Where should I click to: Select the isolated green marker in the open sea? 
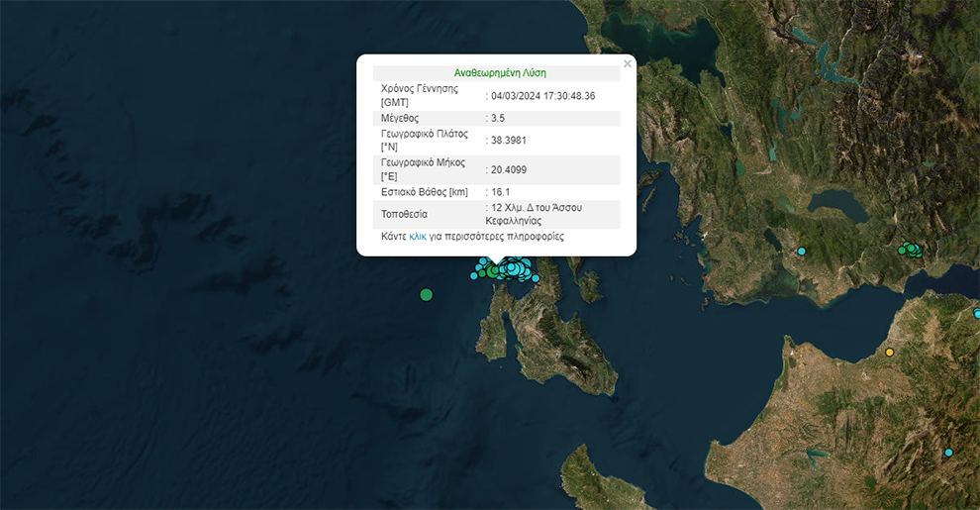(x=427, y=294)
